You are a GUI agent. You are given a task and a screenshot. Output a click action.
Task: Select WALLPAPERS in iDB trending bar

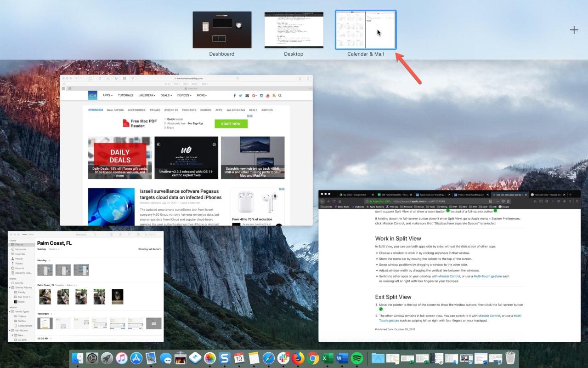tap(115, 110)
